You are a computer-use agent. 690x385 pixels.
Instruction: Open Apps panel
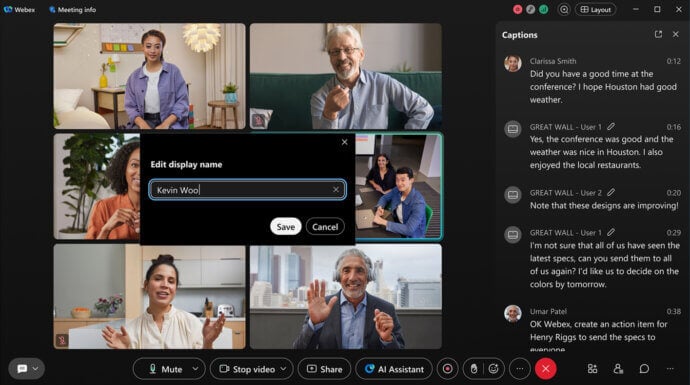[592, 369]
